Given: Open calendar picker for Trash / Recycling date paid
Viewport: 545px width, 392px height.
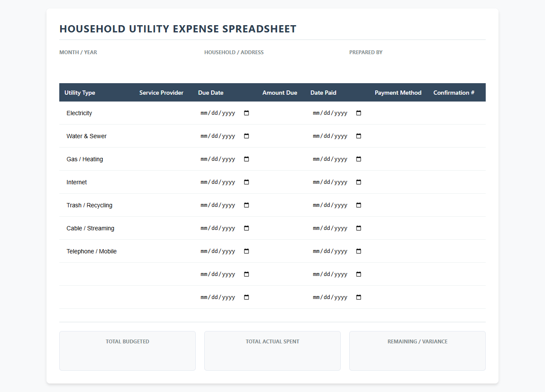Looking at the screenshot, I should tap(359, 205).
